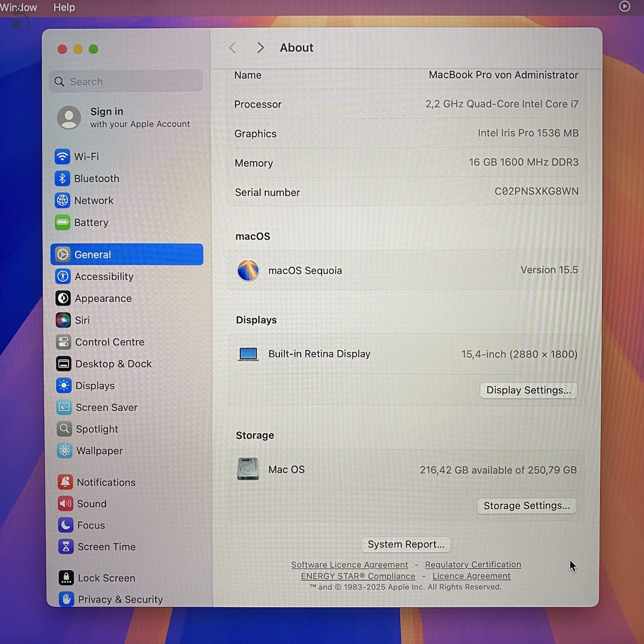
Task: Open Bluetooth icon in sidebar
Action: click(x=62, y=178)
